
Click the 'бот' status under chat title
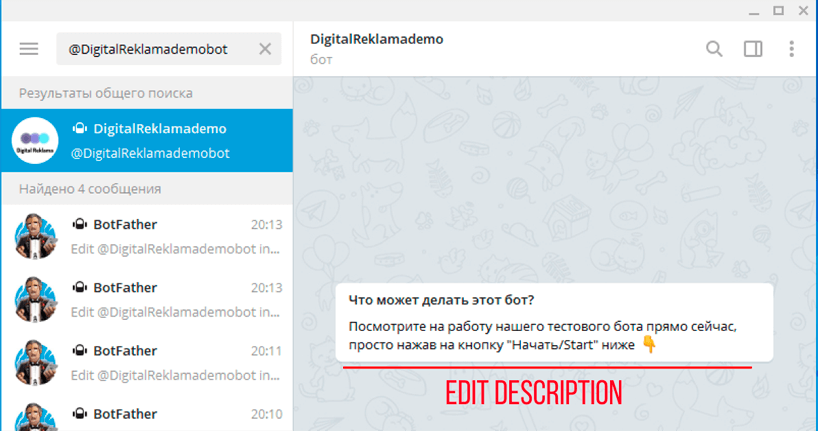coord(321,60)
